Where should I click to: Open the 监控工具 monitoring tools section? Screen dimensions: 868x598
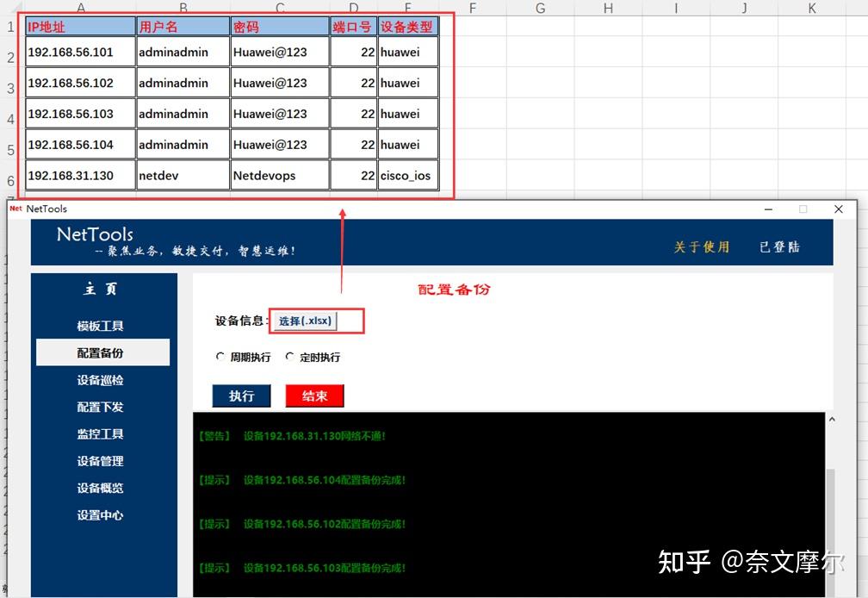(101, 433)
